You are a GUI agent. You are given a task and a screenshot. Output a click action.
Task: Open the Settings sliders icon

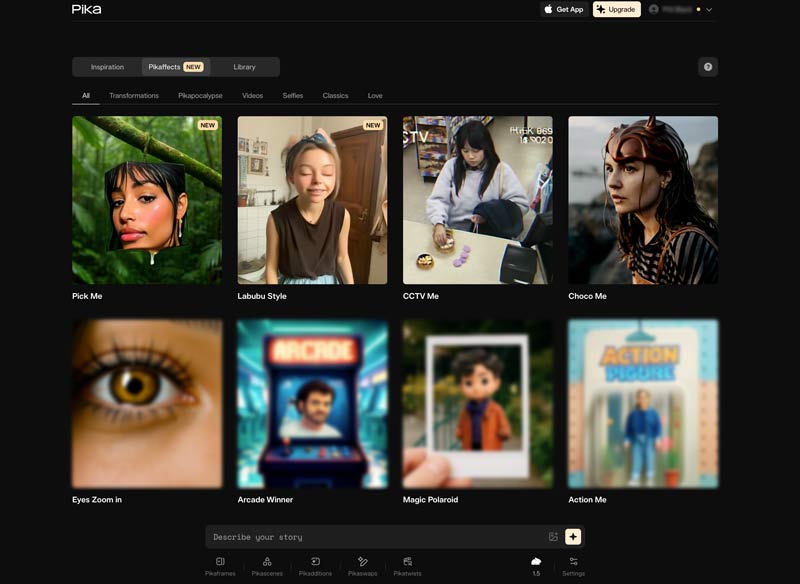pyautogui.click(x=573, y=566)
